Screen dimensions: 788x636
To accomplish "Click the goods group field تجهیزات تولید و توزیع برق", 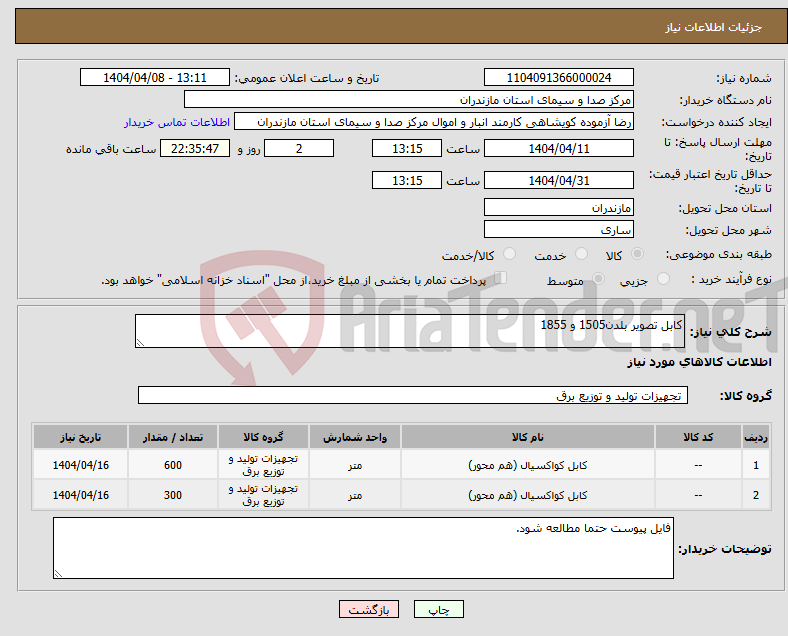I will tap(413, 395).
